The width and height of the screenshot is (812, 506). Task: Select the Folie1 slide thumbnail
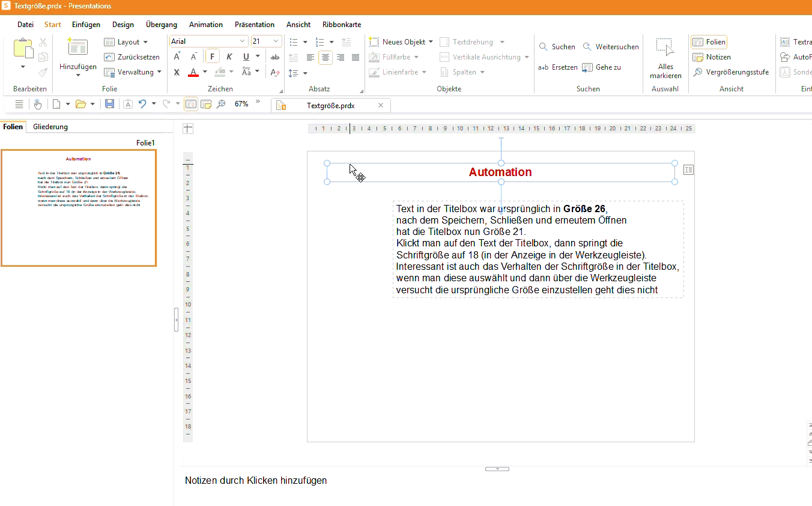click(x=79, y=207)
